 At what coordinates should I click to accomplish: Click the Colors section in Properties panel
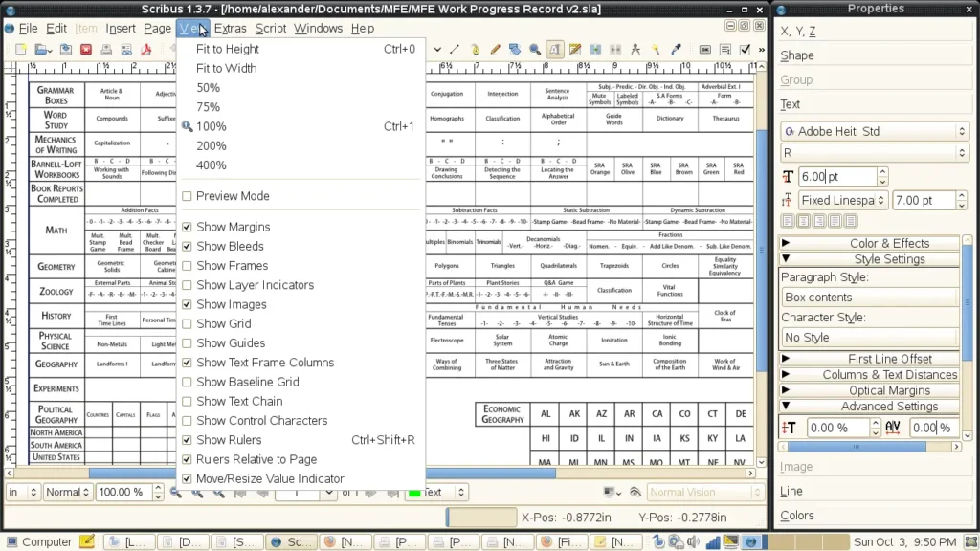[x=797, y=516]
